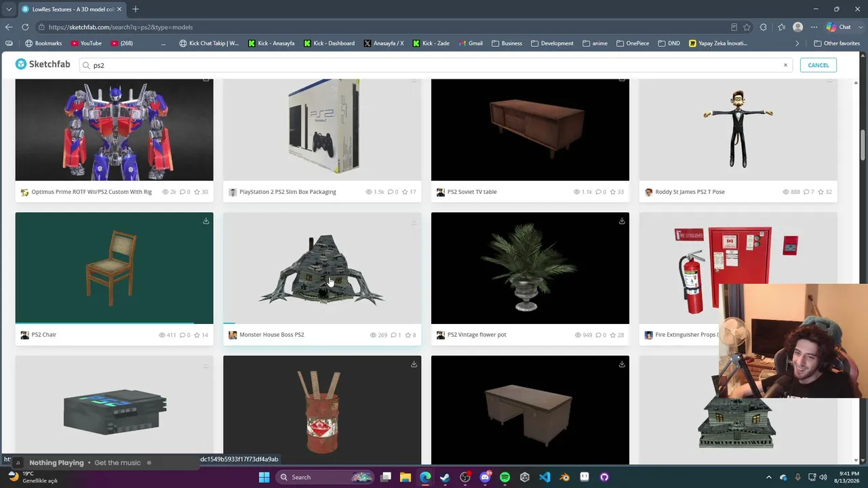Click the 'PlayStation 2 PS2 Slim Box Packaging' title
This screenshot has height=488, width=868.
[x=288, y=192]
